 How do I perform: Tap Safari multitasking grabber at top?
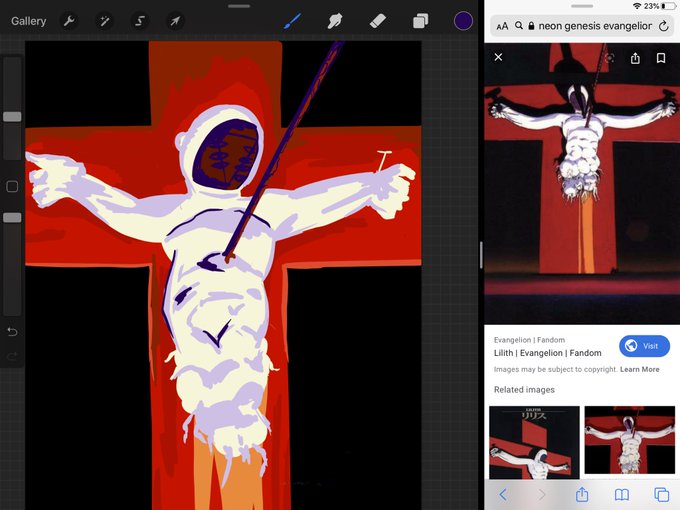pos(582,6)
